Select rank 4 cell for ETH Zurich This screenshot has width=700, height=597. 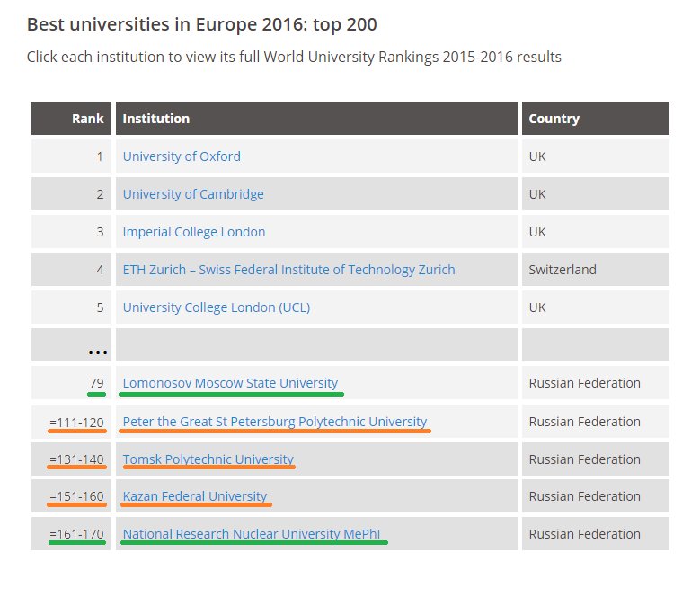point(71,270)
